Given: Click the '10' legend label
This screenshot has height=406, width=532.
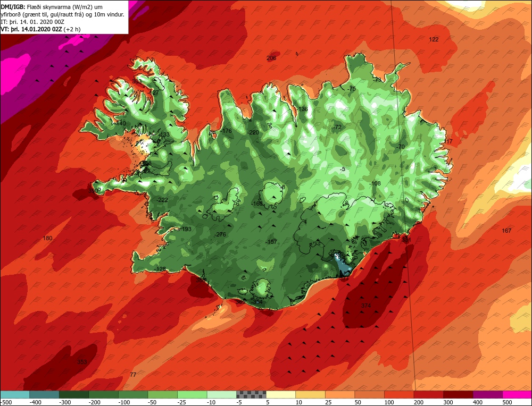Looking at the screenshot, I should [x=299, y=402].
